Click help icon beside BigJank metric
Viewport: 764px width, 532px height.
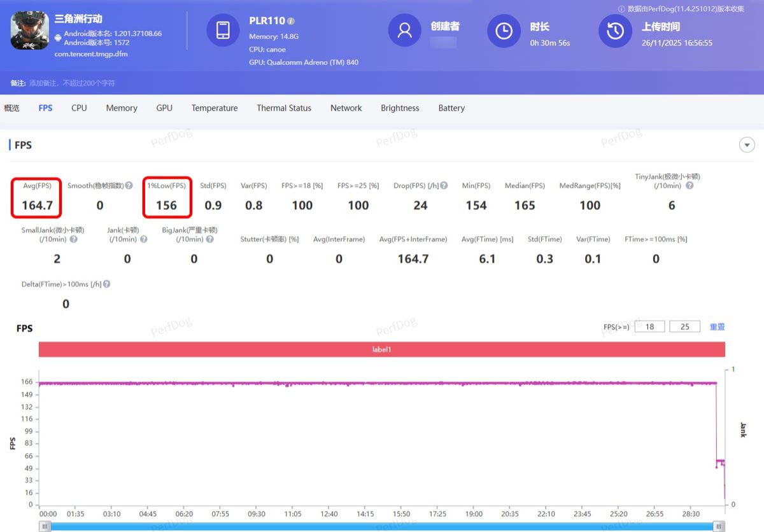tap(209, 239)
